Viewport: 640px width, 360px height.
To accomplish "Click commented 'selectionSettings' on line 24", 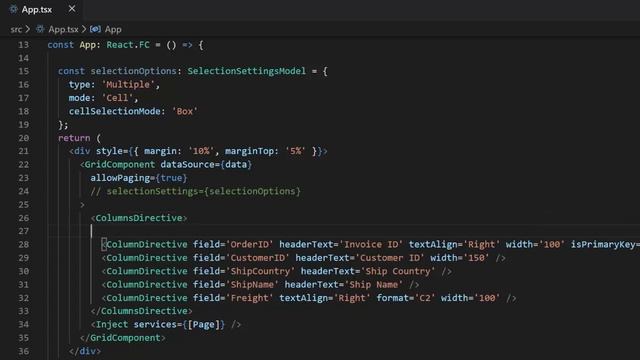I will coord(153,191).
